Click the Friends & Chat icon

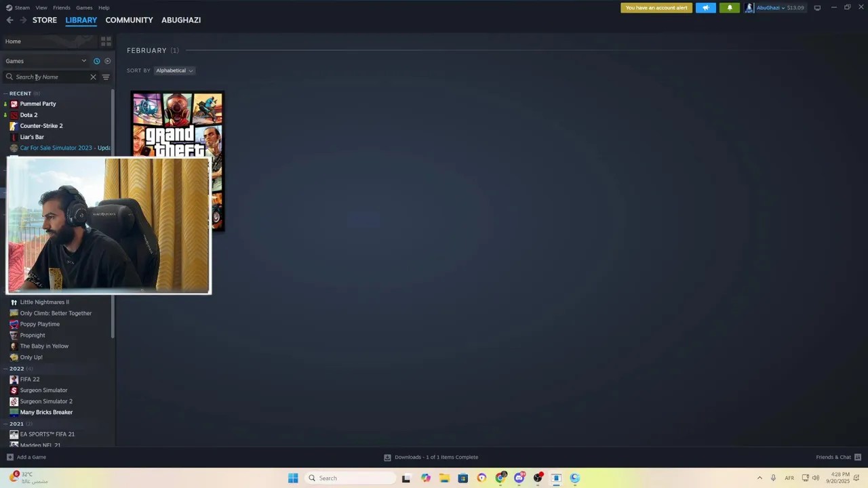[x=858, y=457]
